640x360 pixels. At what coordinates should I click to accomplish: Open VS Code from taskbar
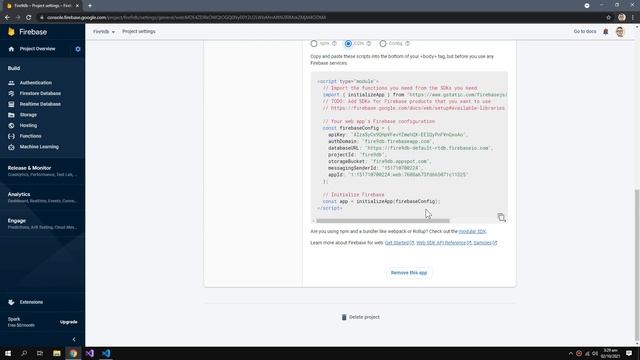tap(106, 353)
